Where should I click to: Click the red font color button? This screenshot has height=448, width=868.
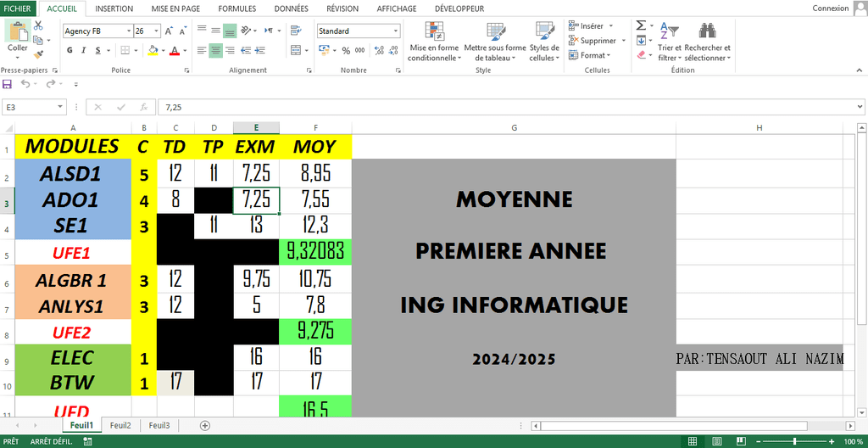tap(175, 50)
